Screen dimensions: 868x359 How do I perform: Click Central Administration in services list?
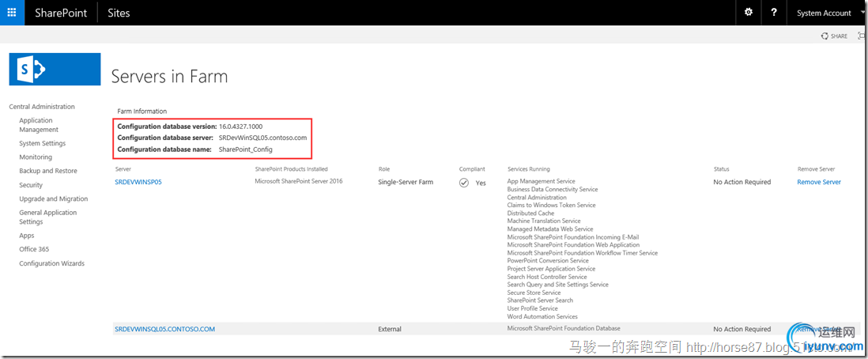point(537,197)
